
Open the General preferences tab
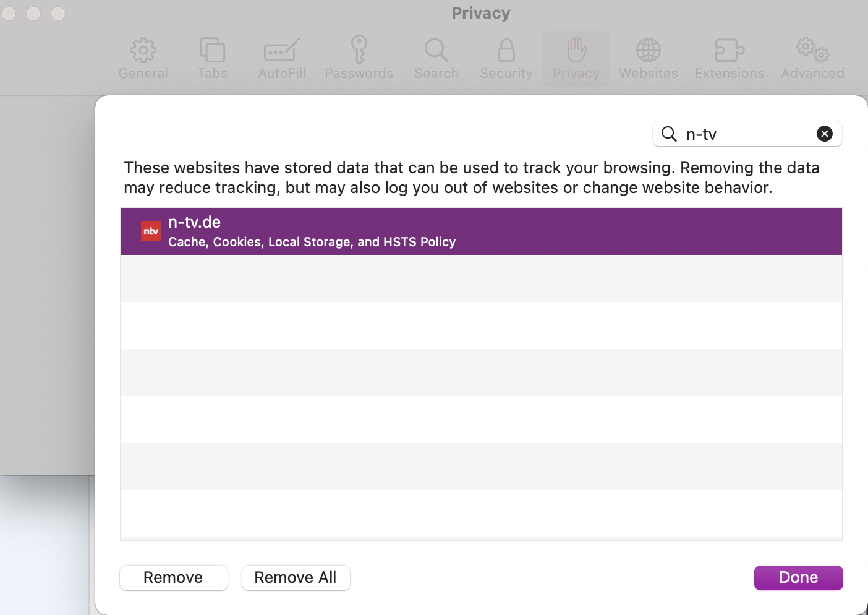(x=143, y=59)
